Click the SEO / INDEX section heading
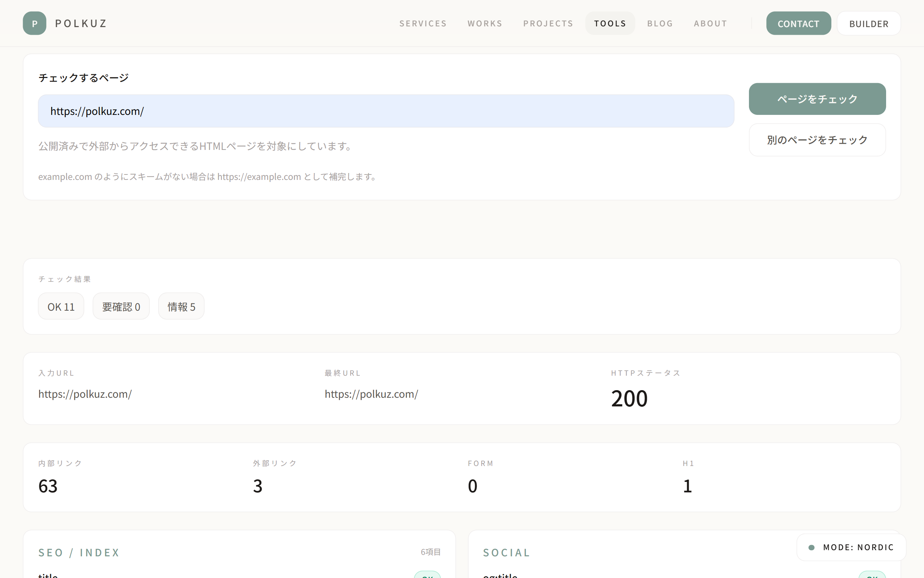Screen dimensions: 924x578 [x=79, y=552]
